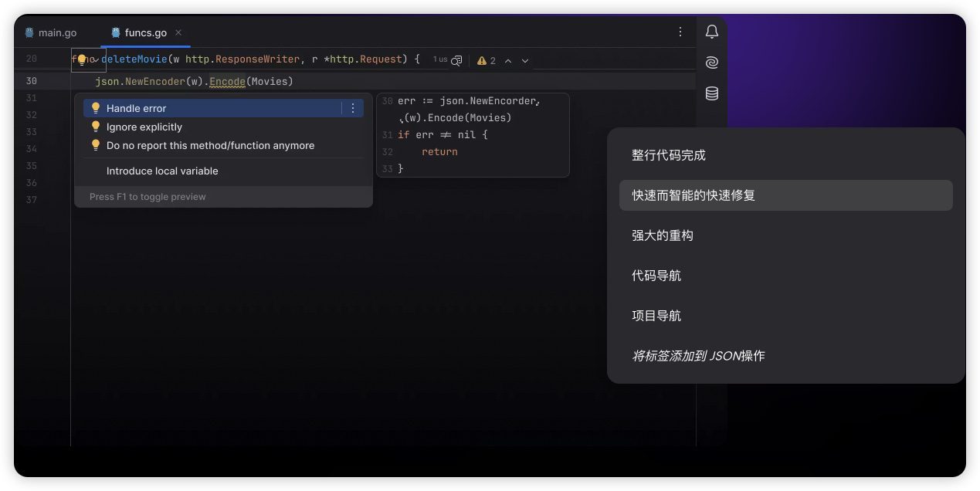Close the funcs.go tab

[178, 32]
